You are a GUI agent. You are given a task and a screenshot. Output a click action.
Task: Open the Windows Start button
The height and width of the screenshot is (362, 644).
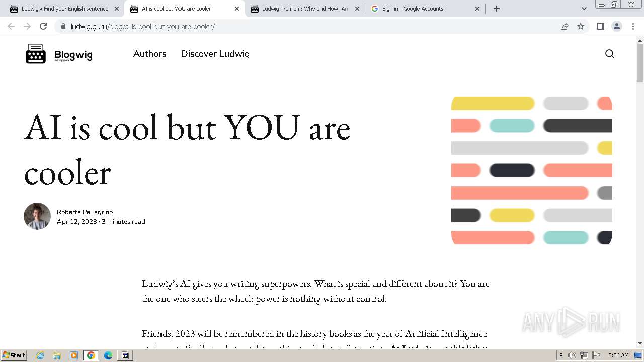14,355
